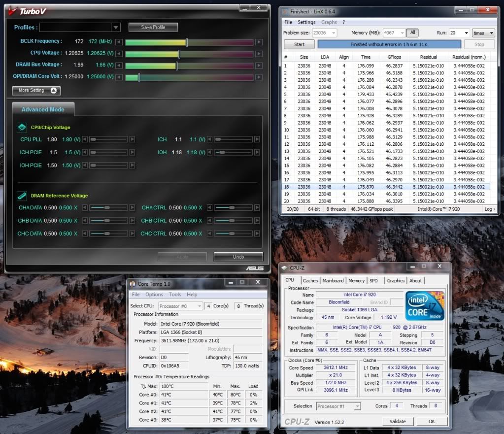Switch to Memory tab in CPU-Z
The height and width of the screenshot is (434, 504).
pyautogui.click(x=357, y=281)
